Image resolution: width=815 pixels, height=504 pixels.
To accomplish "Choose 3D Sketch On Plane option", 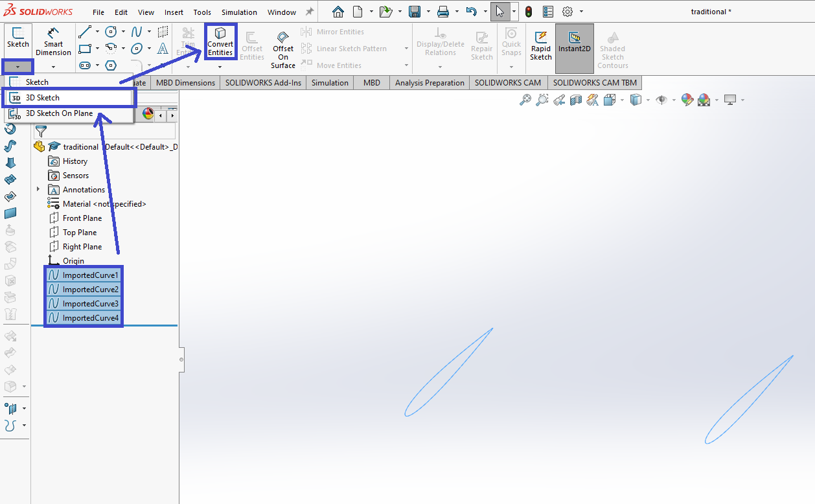I will 70,113.
